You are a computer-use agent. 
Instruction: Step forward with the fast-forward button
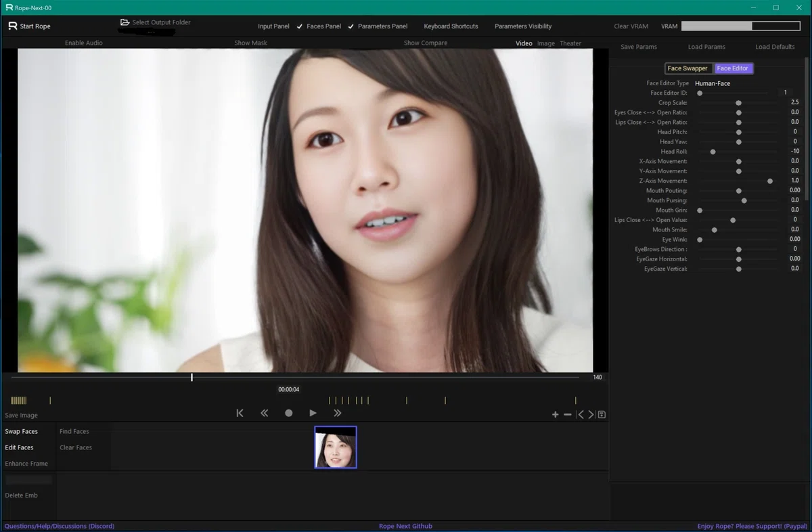(337, 413)
